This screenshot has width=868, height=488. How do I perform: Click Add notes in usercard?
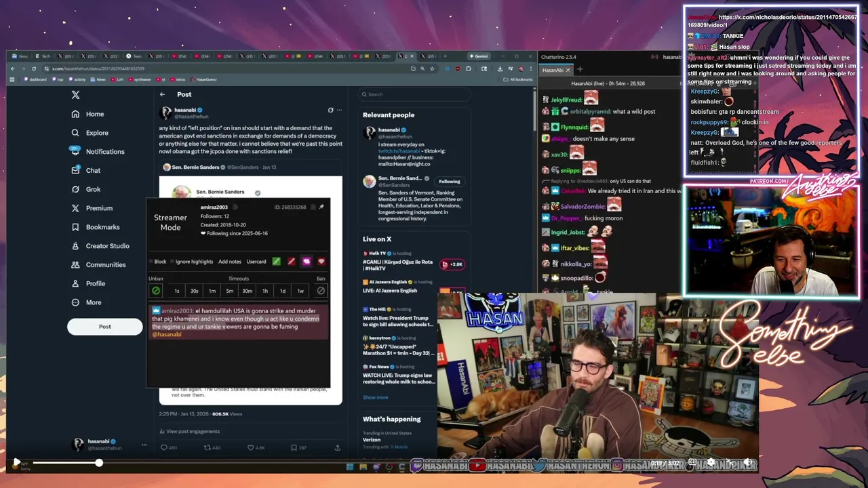coord(230,262)
